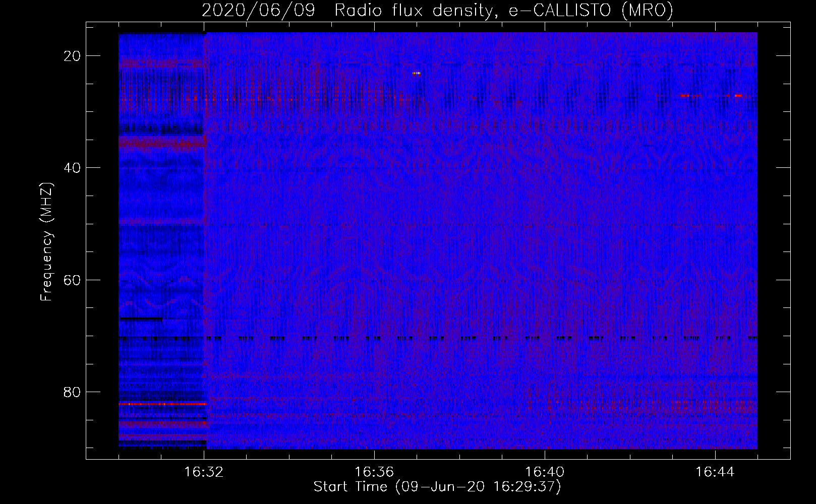
Task: Click the 'Frequency (MHZ)' axis label
Action: coord(46,242)
